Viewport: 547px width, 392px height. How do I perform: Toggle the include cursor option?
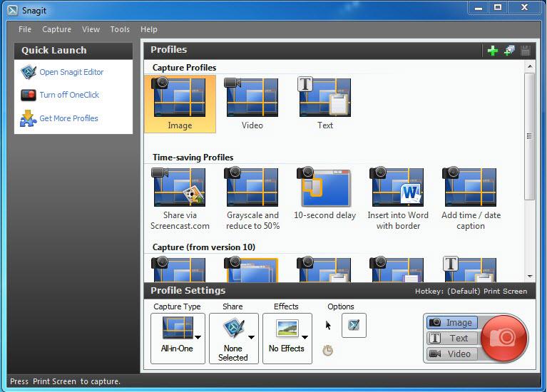pos(328,326)
